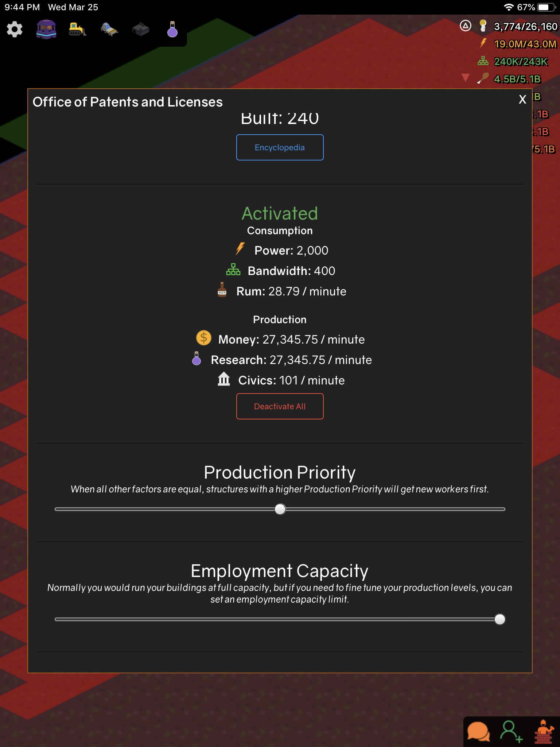
Task: Open the settings gear menu
Action: tap(15, 29)
